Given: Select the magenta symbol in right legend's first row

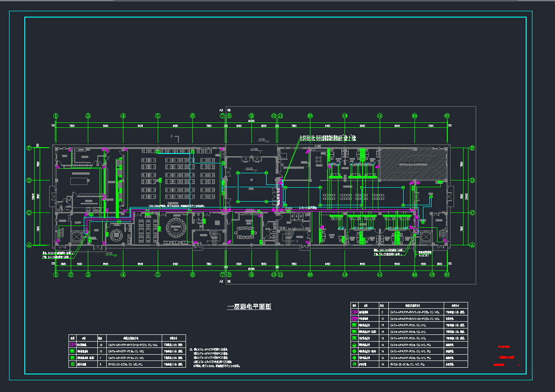Looking at the screenshot, I should pos(354,311).
